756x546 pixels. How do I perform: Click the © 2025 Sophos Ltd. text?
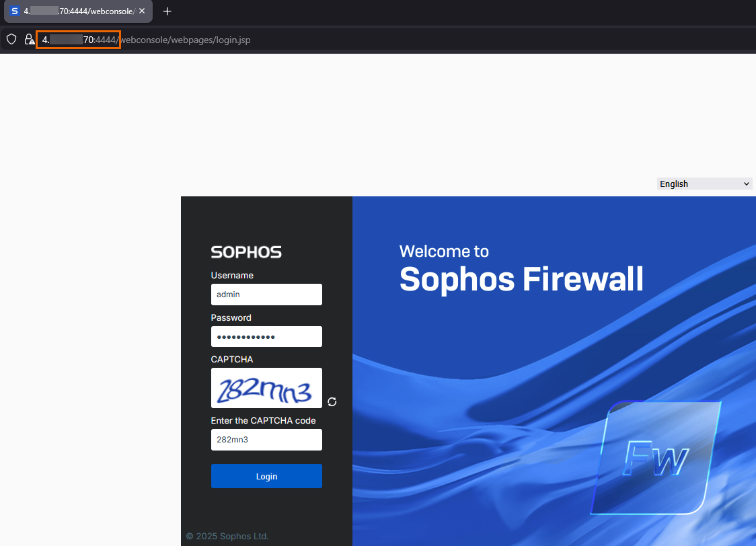point(229,536)
